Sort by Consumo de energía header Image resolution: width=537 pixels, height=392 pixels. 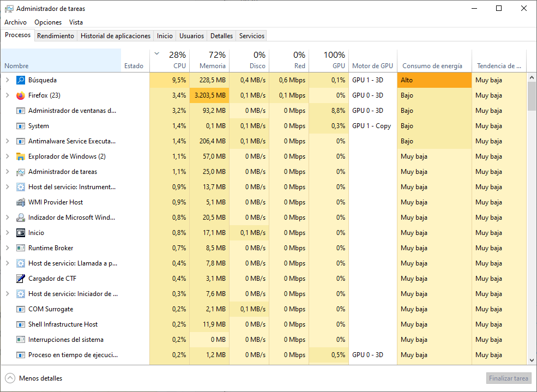[435, 61]
